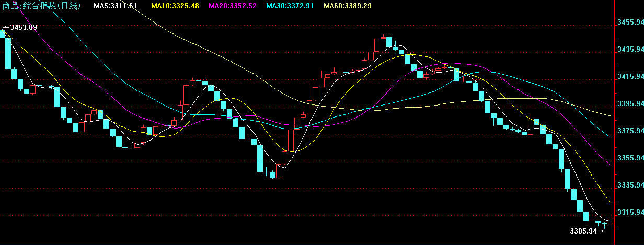This screenshot has width=644, height=245.
Task: Select the 3435.94 price axis label
Action: coord(630,50)
